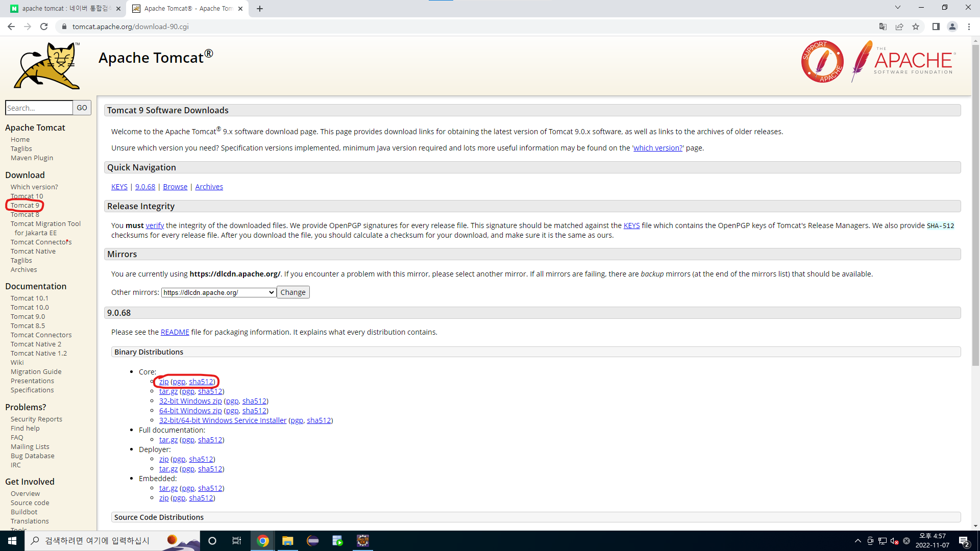
Task: Open the Chrome profile avatar icon
Action: [952, 27]
